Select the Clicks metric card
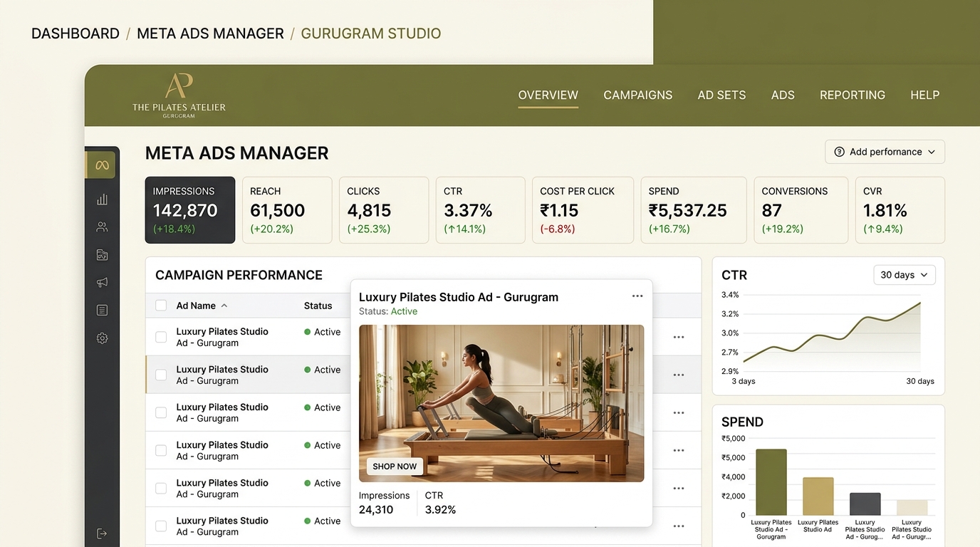Image resolution: width=980 pixels, height=547 pixels. click(384, 210)
